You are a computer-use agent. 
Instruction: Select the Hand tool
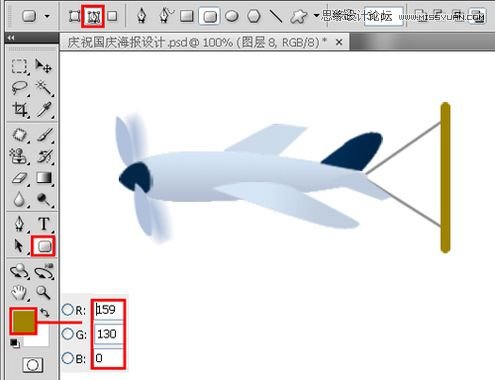[x=19, y=293]
